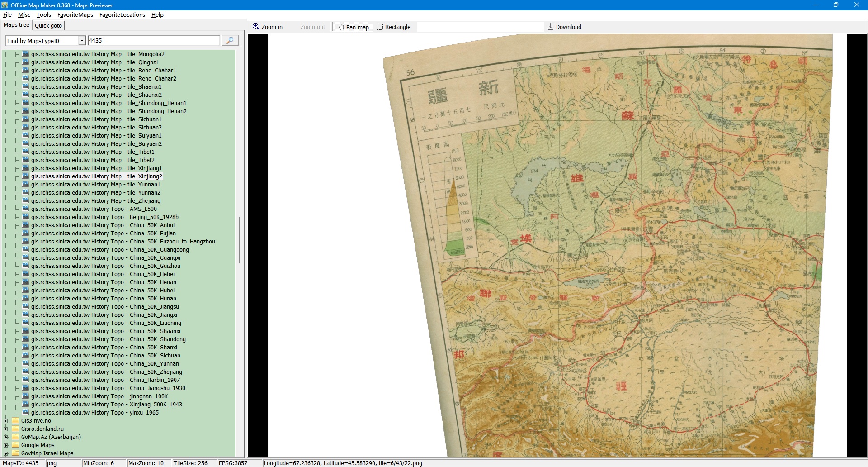Expand the GoMap.Az (Azerbaijan) folder

point(6,437)
